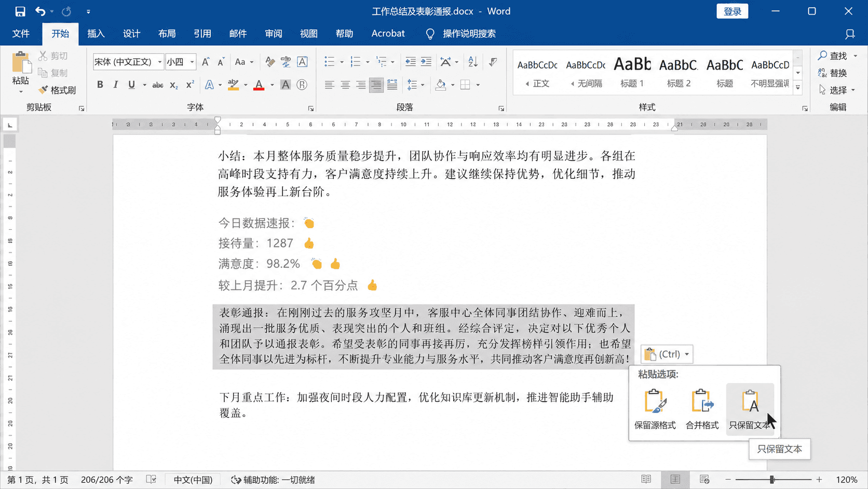Click the spelling check status icon
This screenshot has width=868, height=489.
tap(151, 480)
